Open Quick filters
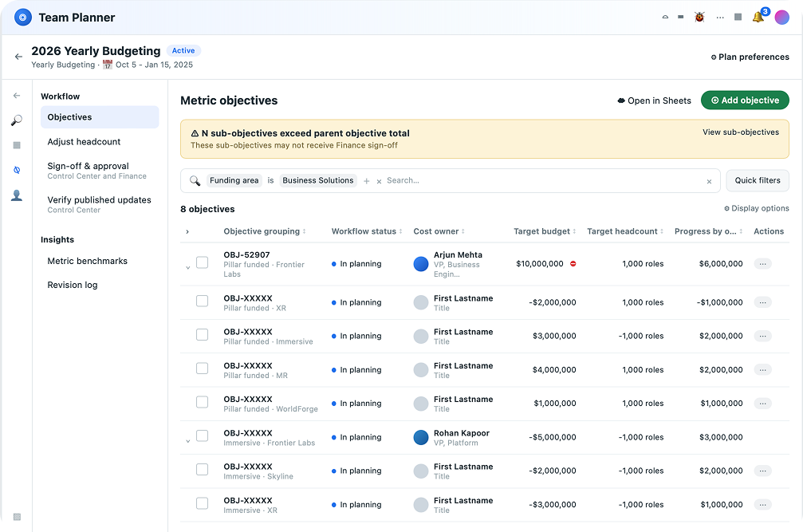This screenshot has height=532, width=803. 758,181
